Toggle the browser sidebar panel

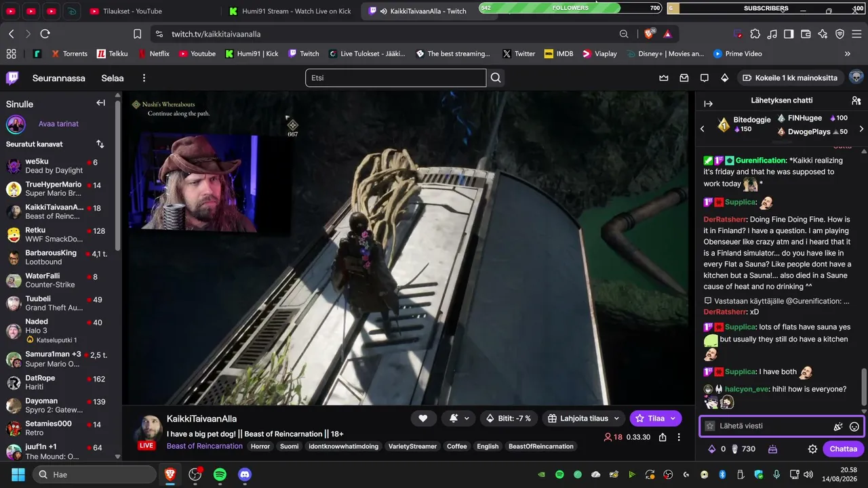(x=789, y=34)
